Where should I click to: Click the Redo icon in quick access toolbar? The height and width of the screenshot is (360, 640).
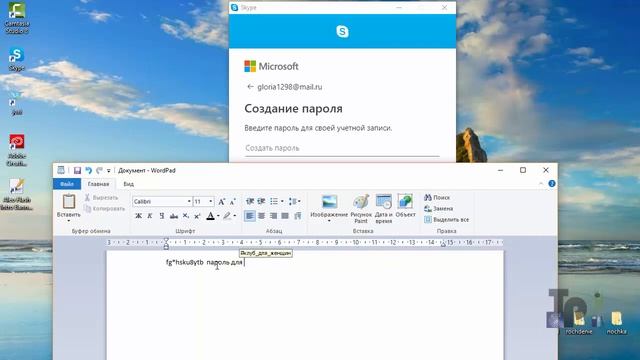click(99, 171)
